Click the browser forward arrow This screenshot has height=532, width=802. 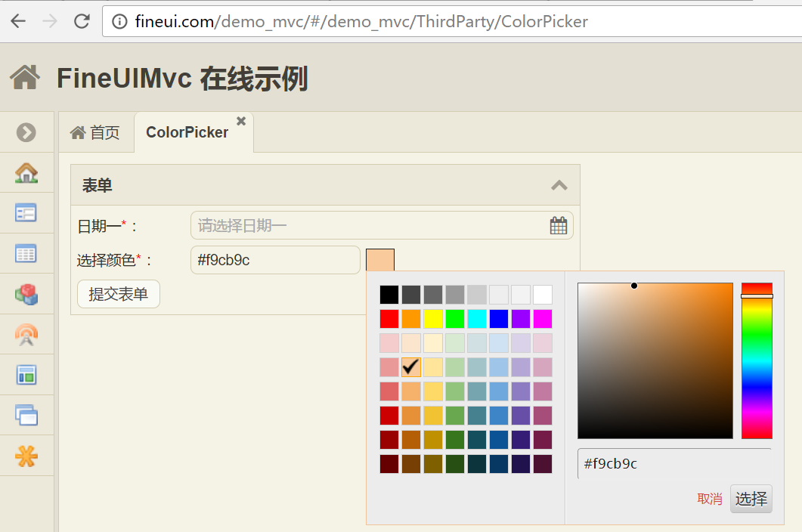coord(50,21)
